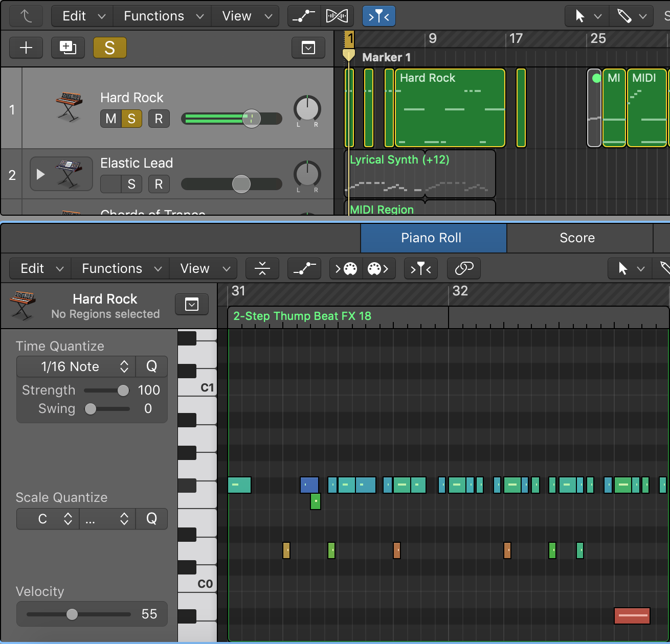
Task: Mute the Hard Rock track
Action: (x=110, y=119)
